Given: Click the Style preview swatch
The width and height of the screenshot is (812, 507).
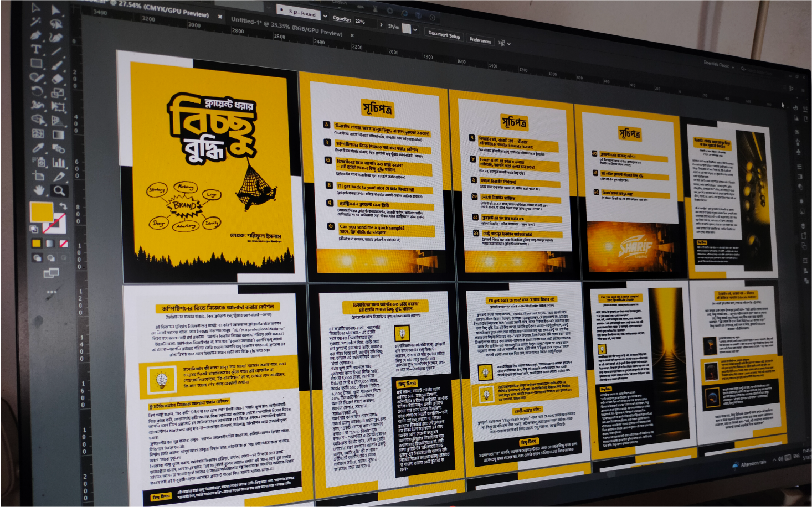Looking at the screenshot, I should pyautogui.click(x=407, y=29).
